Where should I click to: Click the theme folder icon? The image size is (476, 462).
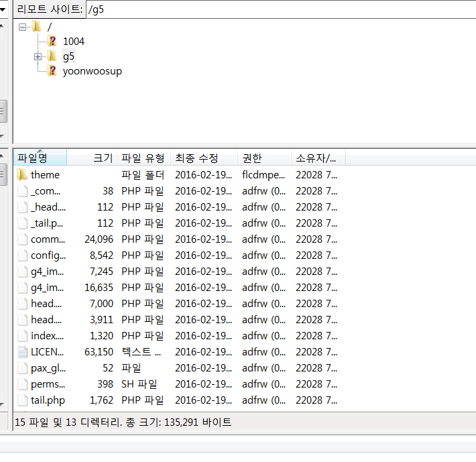coord(22,175)
